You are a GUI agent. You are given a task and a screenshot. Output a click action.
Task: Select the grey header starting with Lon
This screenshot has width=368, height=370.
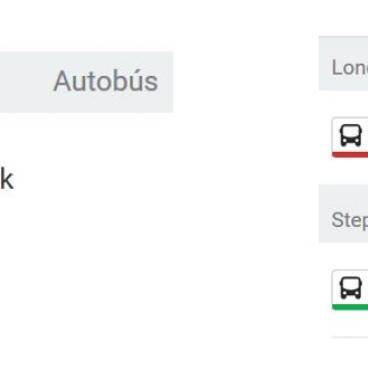coord(343,63)
